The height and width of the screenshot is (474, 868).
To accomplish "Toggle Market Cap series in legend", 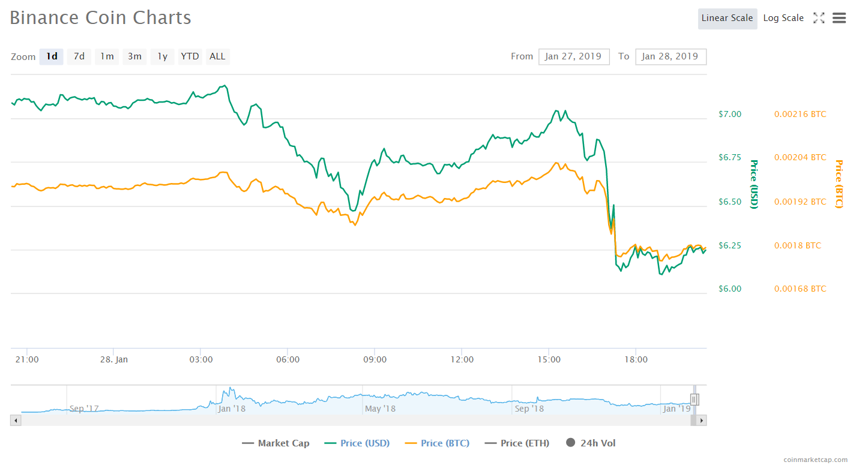I will click(276, 443).
